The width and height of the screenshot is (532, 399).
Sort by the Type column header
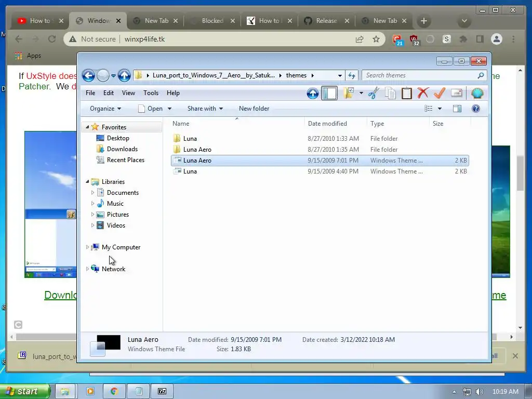398,124
